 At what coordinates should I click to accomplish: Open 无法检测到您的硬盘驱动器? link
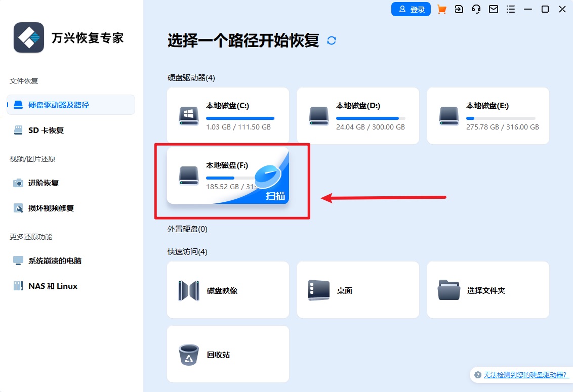[526, 375]
